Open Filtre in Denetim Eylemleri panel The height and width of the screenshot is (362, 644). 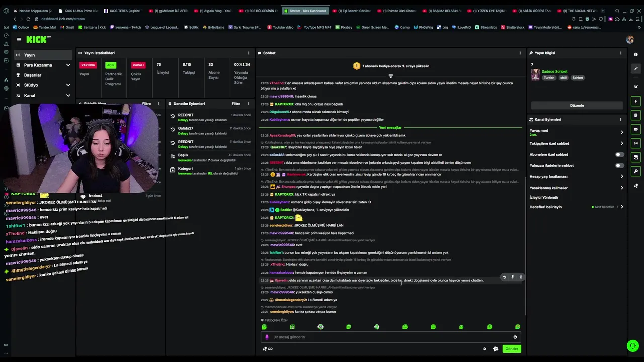236,104
